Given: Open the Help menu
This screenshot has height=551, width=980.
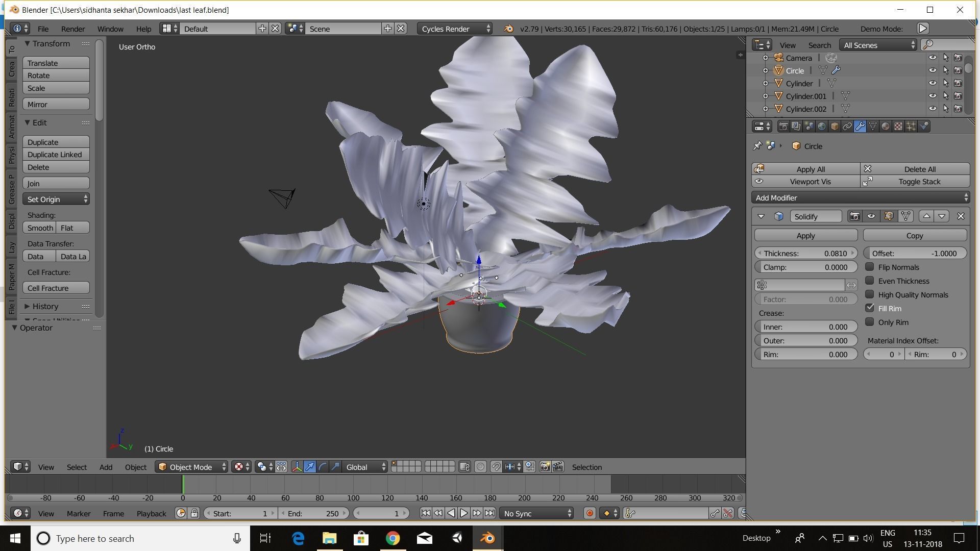Looking at the screenshot, I should click(x=143, y=29).
